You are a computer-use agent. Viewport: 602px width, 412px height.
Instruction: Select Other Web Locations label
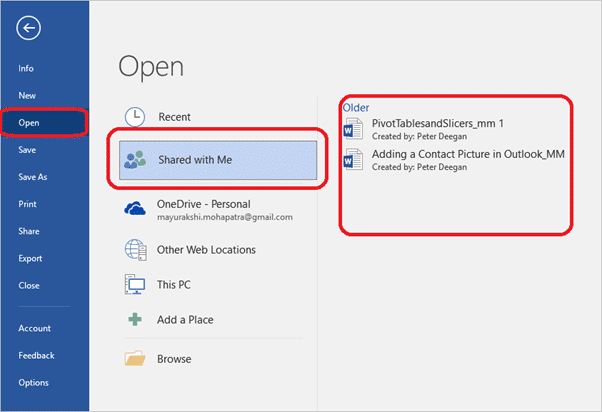[206, 250]
